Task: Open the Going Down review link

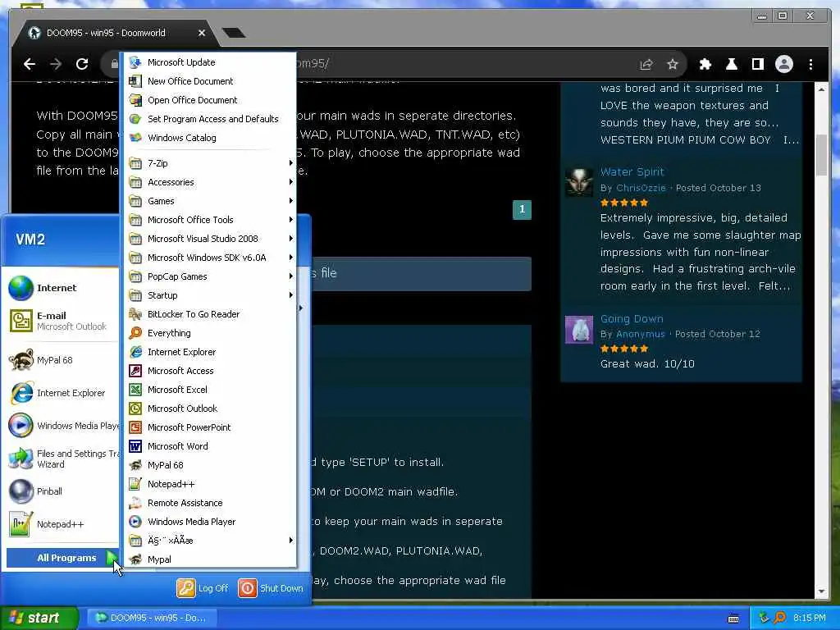Action: coord(632,319)
